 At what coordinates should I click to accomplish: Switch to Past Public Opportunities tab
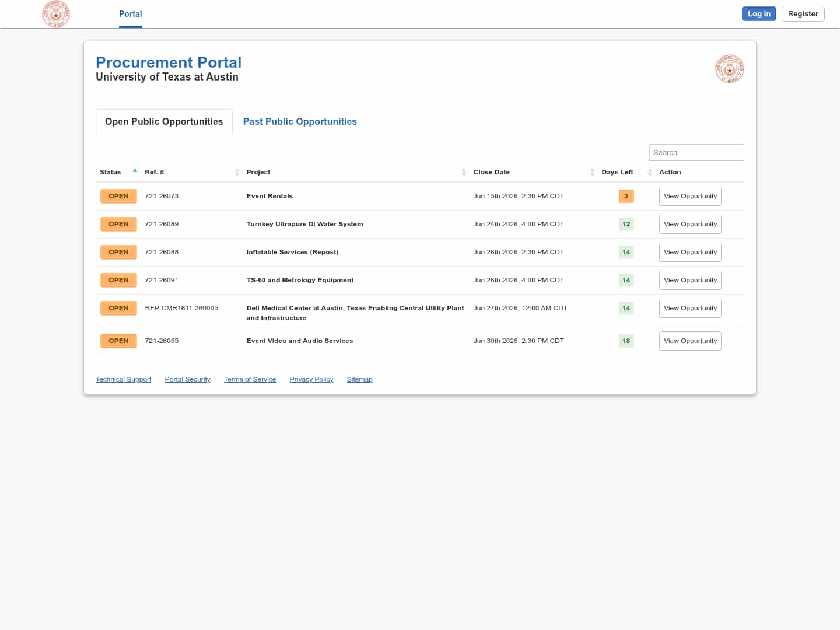(300, 122)
